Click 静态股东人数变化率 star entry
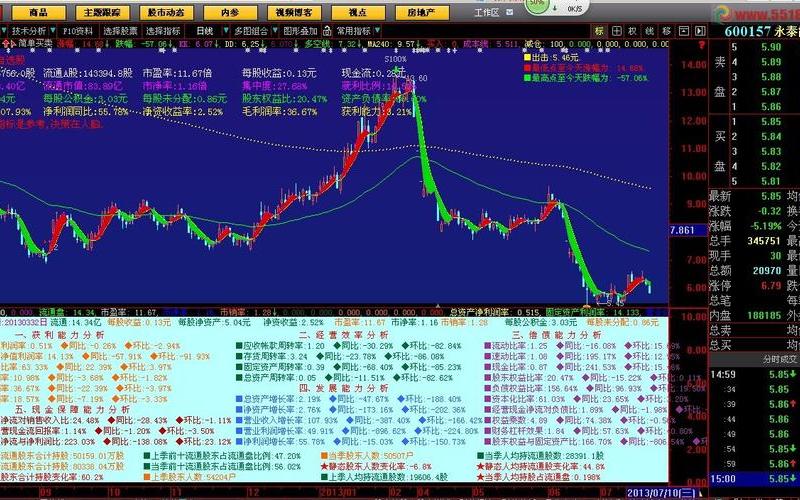Screen dimensions: 800x500 point(376,466)
